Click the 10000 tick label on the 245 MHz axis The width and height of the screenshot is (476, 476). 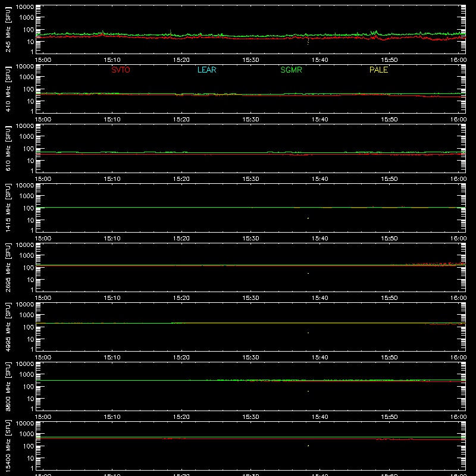click(x=25, y=7)
